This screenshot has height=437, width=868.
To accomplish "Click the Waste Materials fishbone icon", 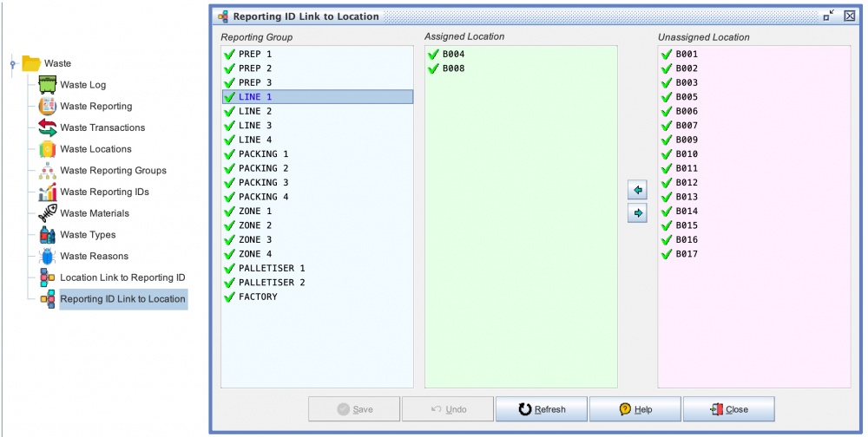I will [x=47, y=213].
